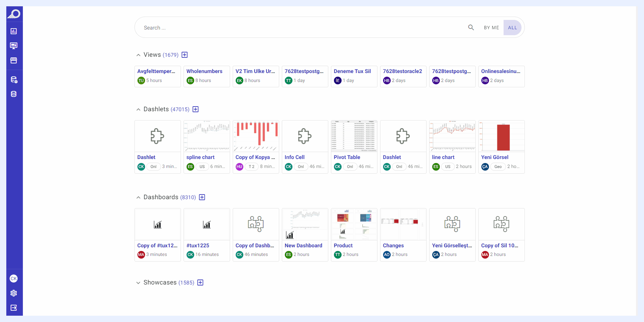Click the Product dashboard thumbnail
Image resolution: width=644 pixels, height=322 pixels.
(354, 224)
